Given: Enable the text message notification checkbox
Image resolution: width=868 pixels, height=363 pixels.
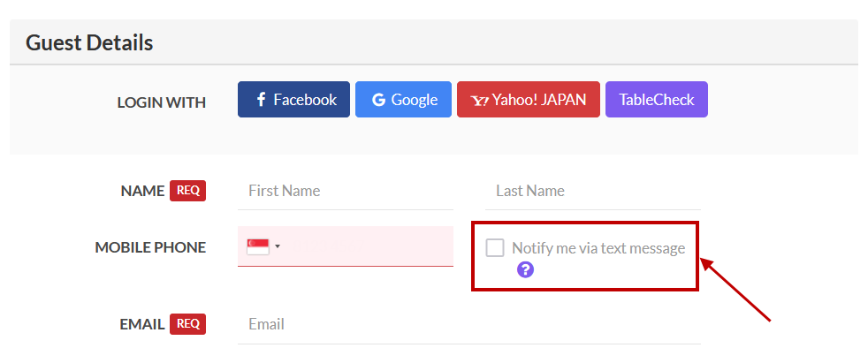Looking at the screenshot, I should tap(495, 248).
